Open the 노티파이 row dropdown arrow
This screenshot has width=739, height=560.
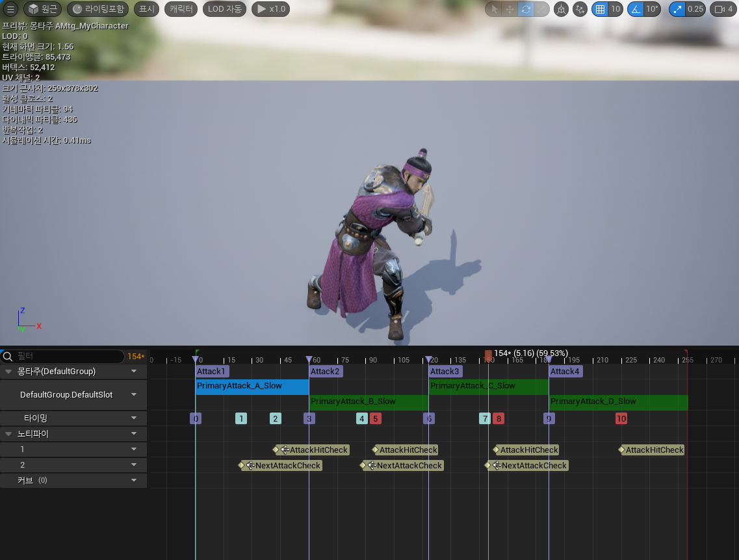click(x=134, y=433)
